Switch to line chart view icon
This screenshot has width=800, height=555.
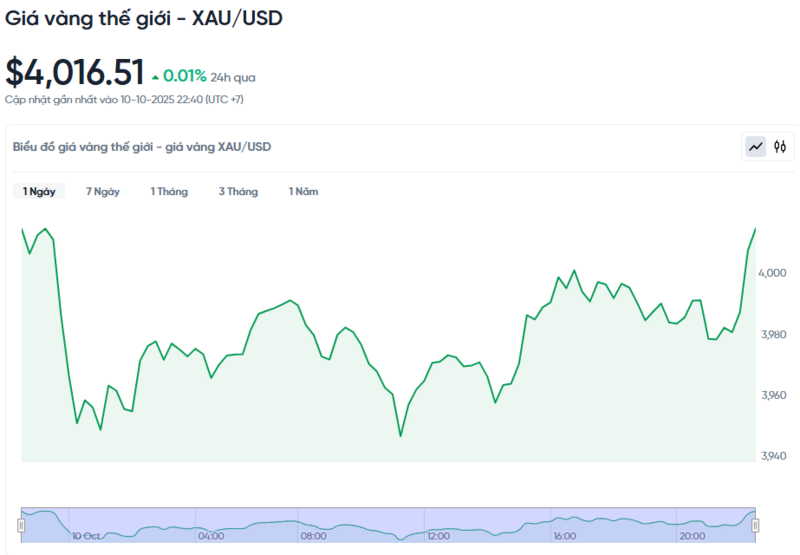(755, 147)
